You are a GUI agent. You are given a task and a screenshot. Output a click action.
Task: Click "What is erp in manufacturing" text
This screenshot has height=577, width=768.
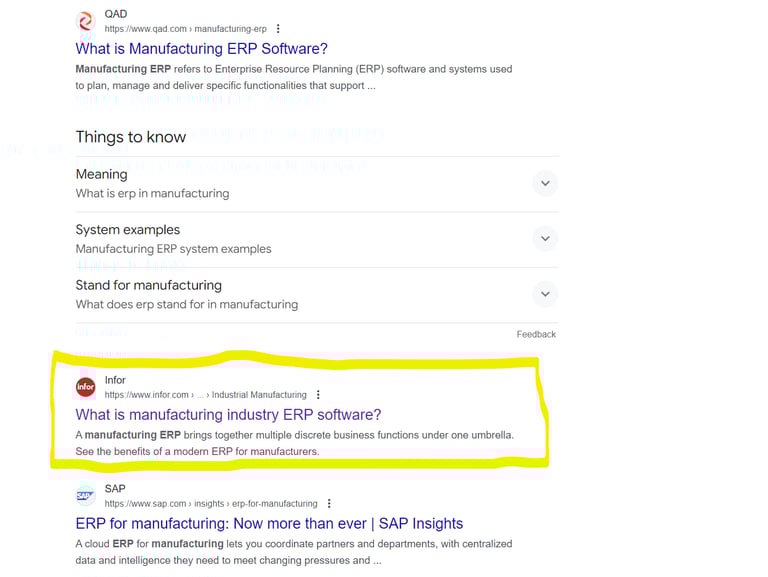click(x=152, y=193)
